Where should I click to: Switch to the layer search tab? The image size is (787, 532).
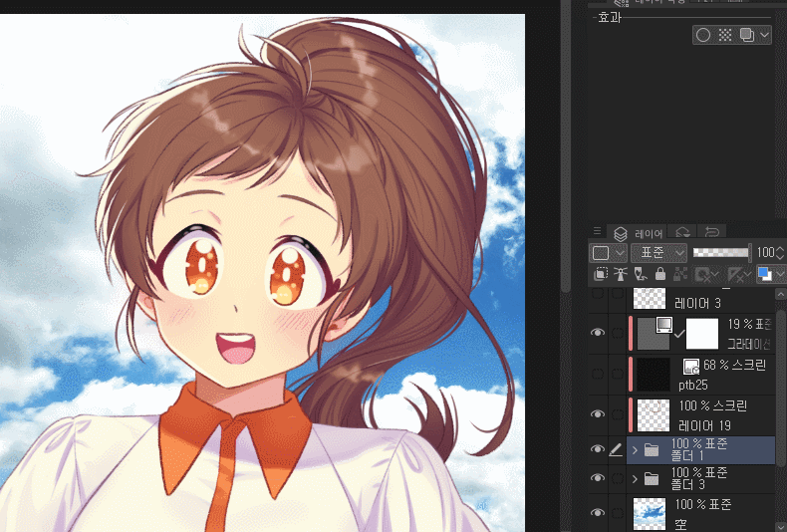682,232
